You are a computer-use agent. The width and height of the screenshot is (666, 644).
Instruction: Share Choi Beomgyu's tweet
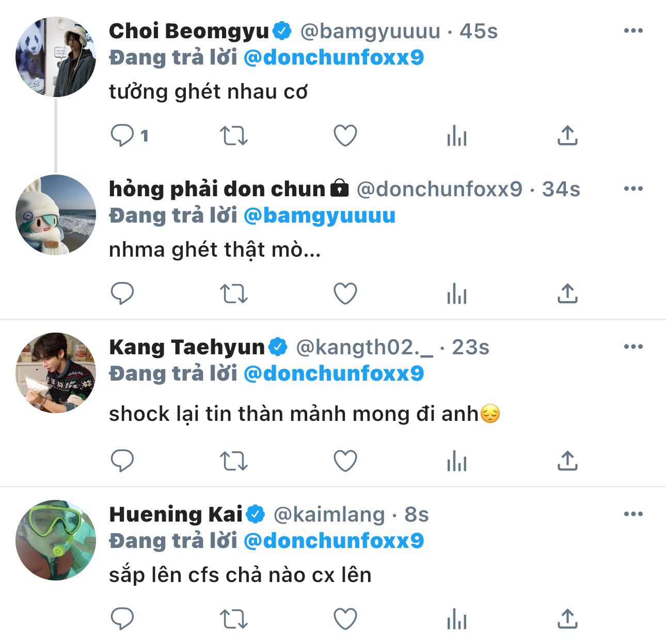point(567,136)
